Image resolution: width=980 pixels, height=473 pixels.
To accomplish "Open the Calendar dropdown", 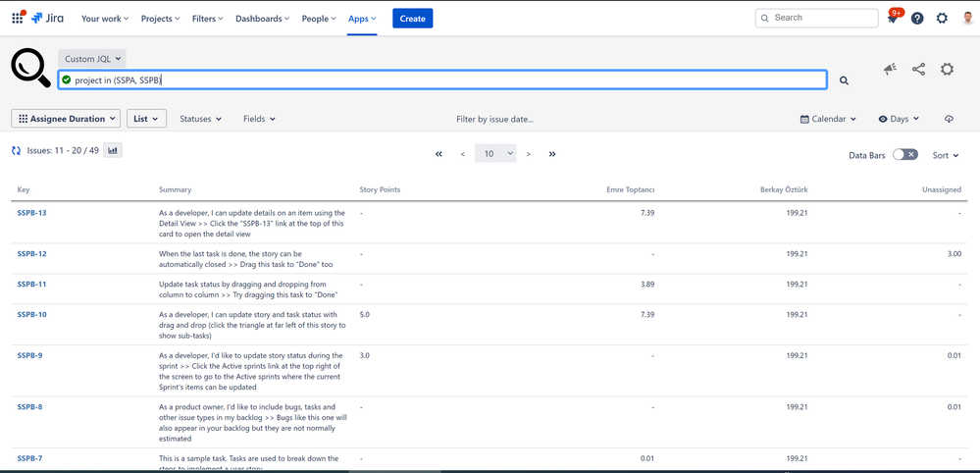I will click(828, 119).
